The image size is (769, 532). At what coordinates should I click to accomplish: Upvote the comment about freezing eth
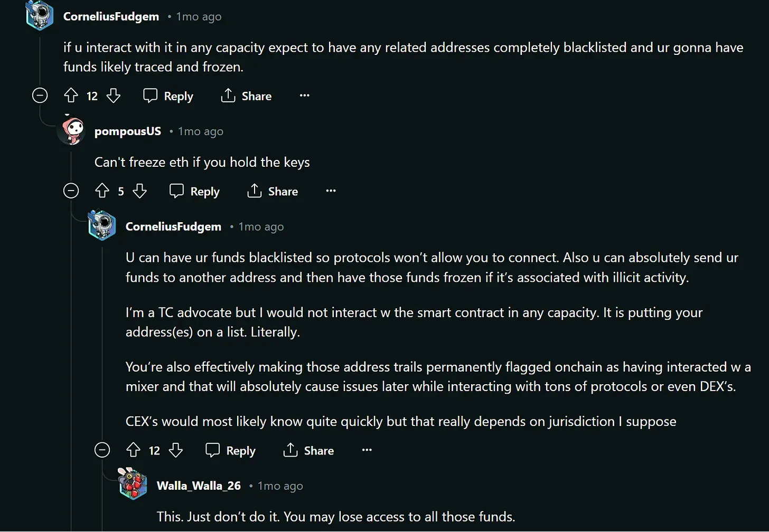[102, 191]
